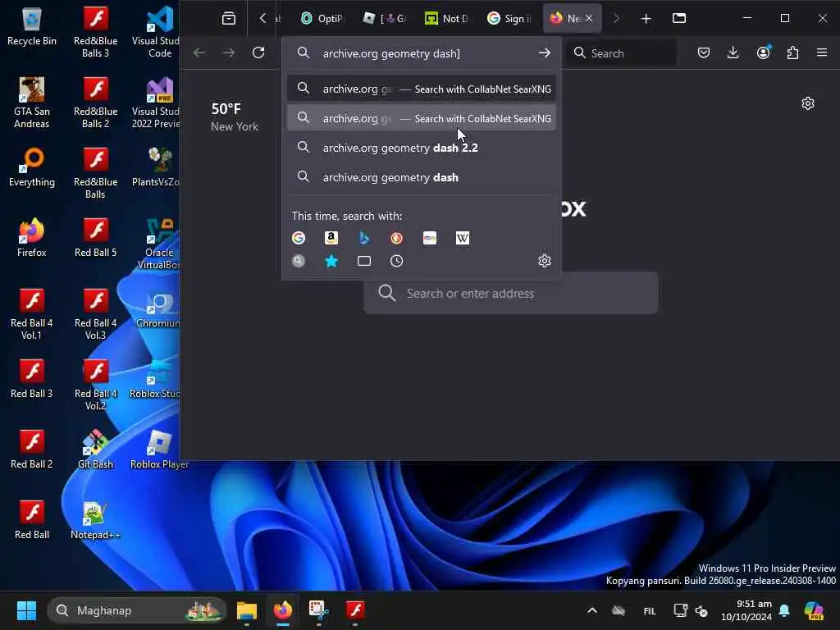Screen dimensions: 840x630
Task: Search with Google one-off engine icon
Action: (299, 238)
